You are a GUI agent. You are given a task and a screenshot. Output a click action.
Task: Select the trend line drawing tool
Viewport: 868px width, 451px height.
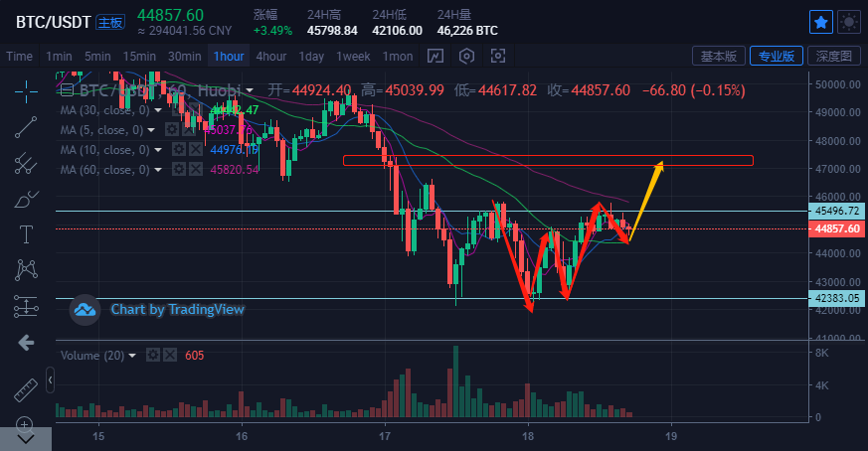click(x=26, y=126)
